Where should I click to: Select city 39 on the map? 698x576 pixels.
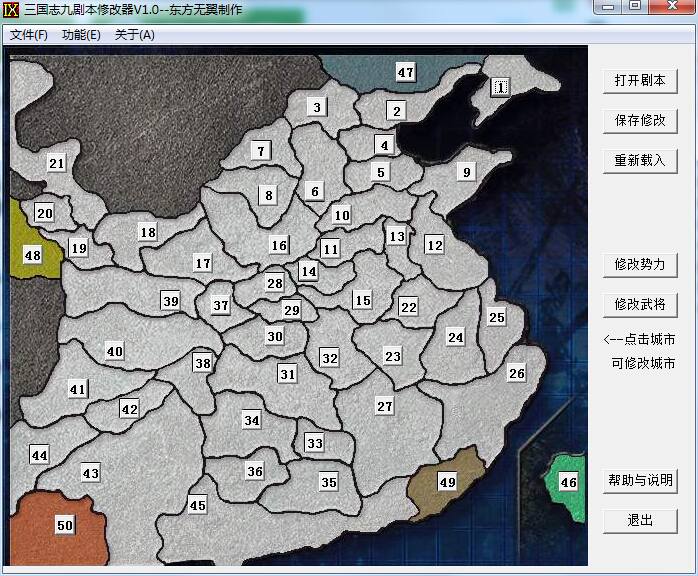(x=170, y=301)
